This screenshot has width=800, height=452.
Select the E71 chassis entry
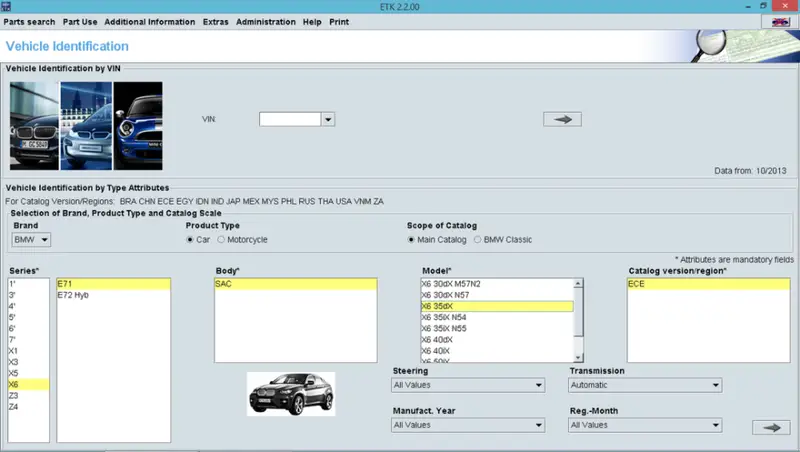[114, 284]
